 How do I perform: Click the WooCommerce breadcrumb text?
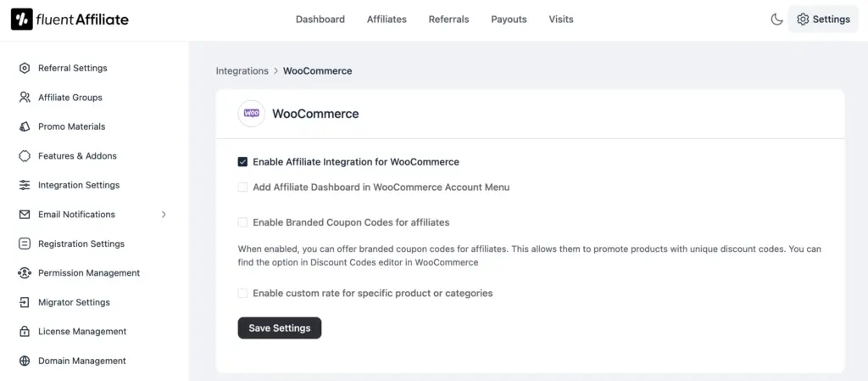(317, 71)
